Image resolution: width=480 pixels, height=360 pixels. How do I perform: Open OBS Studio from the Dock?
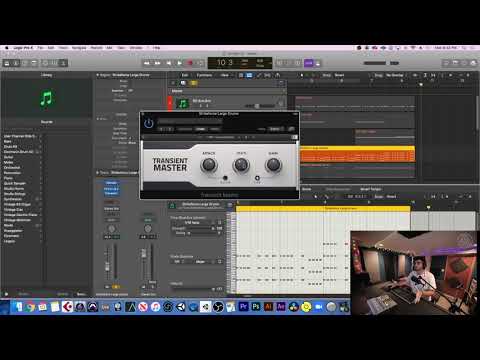pos(218,306)
